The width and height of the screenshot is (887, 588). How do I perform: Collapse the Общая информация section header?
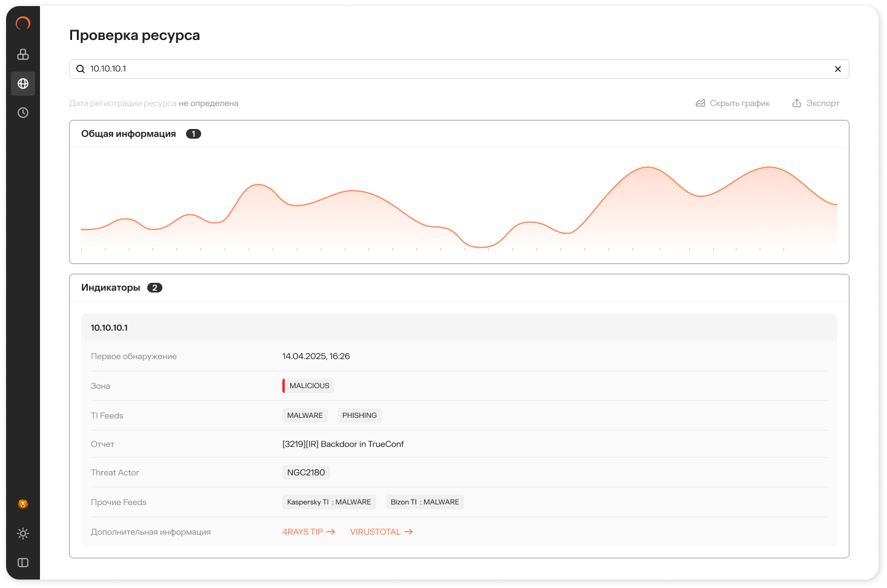(x=128, y=134)
